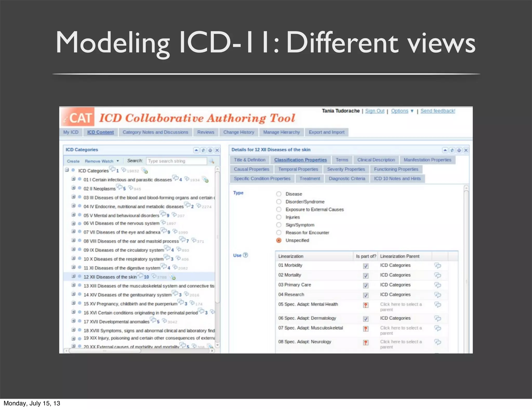
Task: Click select-parent link for 08 Neurology
Action: (401, 344)
